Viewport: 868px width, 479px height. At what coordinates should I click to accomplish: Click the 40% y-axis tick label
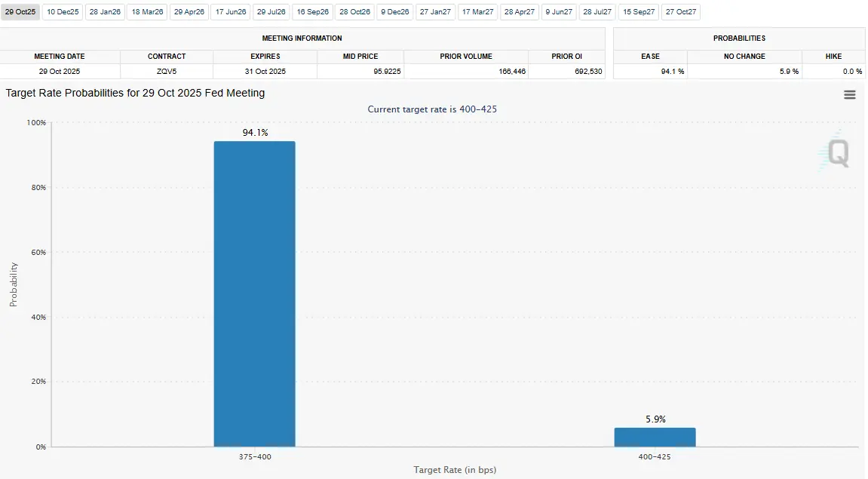click(x=38, y=317)
